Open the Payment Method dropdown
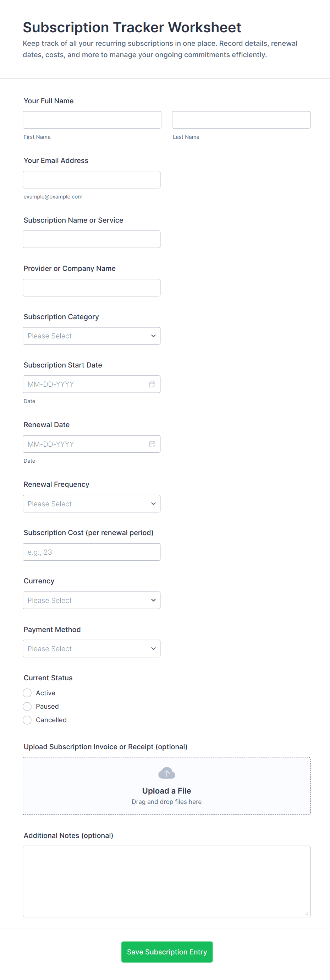The image size is (330, 980). coord(91,648)
